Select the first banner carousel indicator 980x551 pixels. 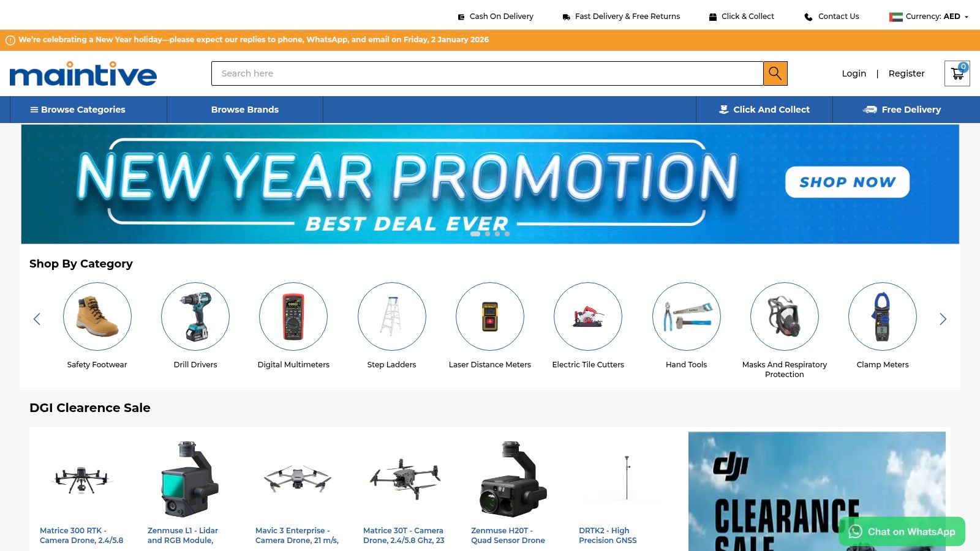coord(475,234)
